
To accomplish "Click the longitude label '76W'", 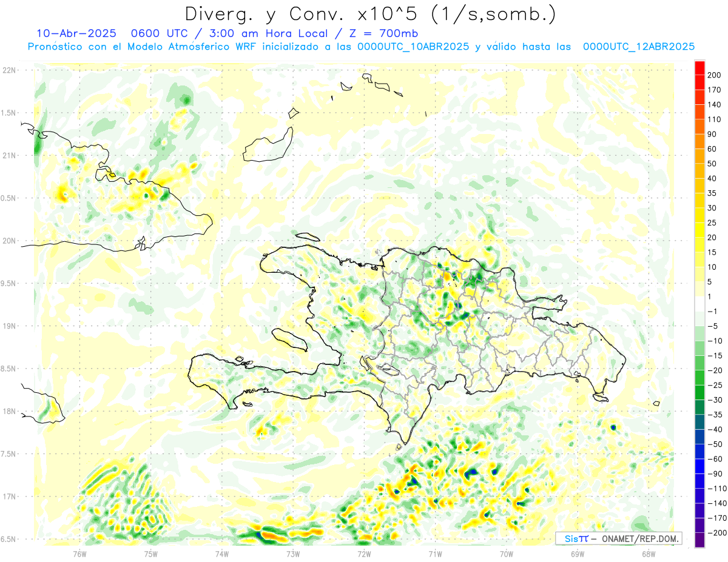I will point(80,554).
